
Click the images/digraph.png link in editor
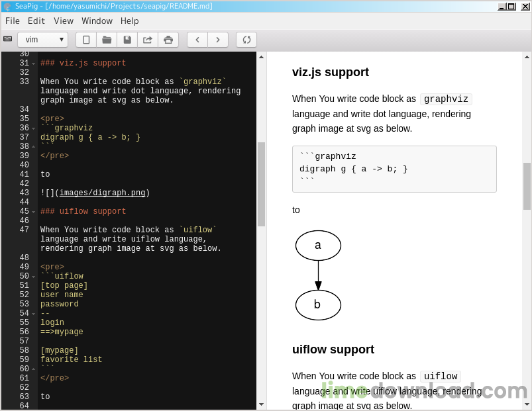click(x=103, y=193)
